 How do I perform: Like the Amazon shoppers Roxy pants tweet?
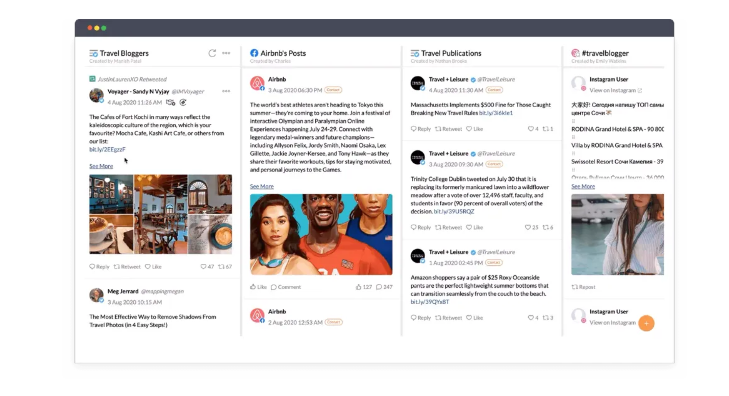click(475, 318)
